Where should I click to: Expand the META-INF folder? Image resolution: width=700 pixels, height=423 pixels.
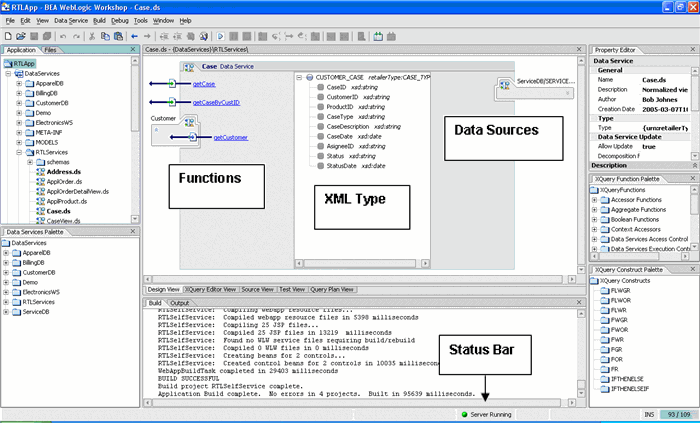coord(19,133)
